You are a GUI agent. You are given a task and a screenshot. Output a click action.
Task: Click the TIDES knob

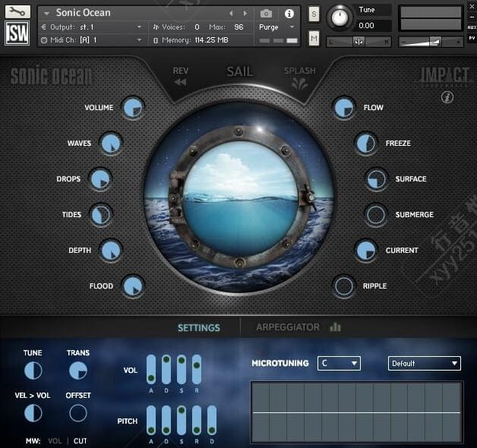101,214
